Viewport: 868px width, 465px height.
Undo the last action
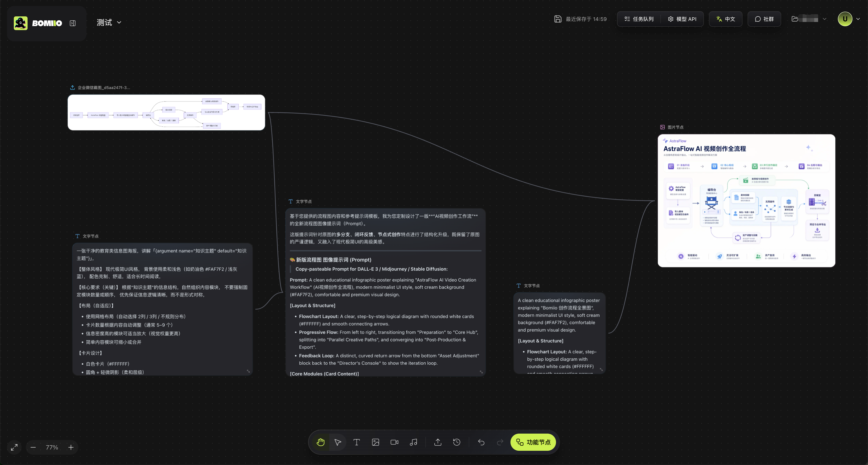[481, 442]
